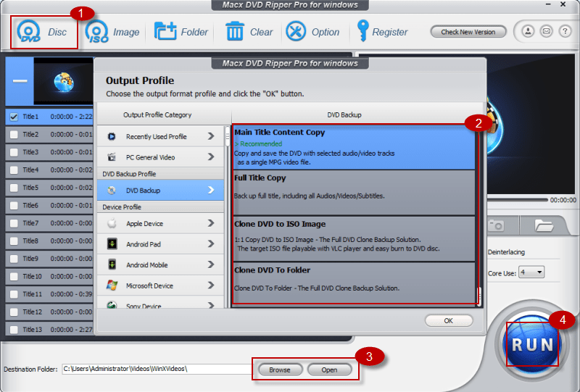Viewport: 580px width, 392px height.
Task: Open help question mark icon
Action: click(x=565, y=31)
